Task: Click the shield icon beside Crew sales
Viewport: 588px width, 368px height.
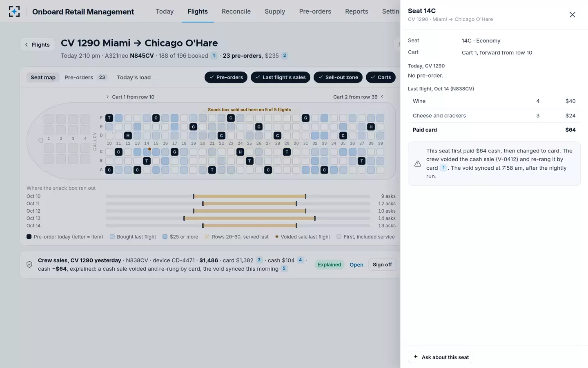Action: click(x=29, y=265)
